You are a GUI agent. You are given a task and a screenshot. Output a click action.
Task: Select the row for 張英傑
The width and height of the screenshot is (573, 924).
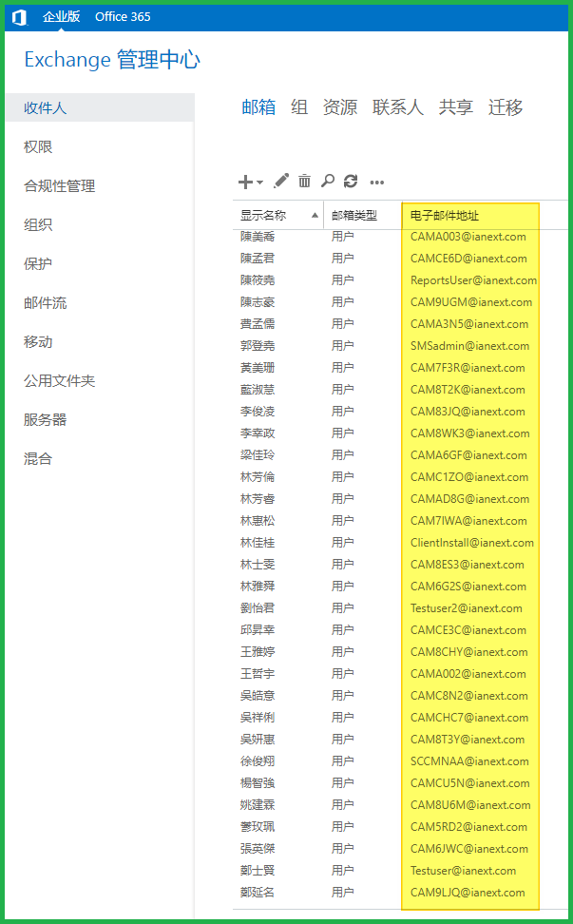click(400, 849)
